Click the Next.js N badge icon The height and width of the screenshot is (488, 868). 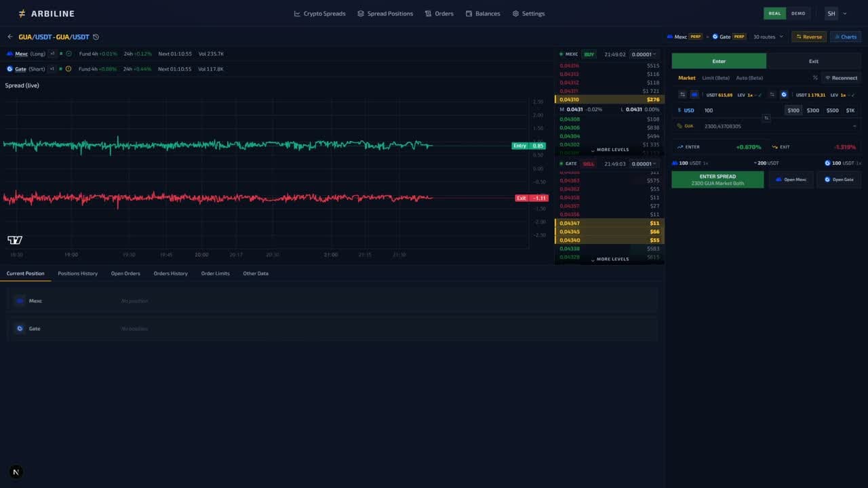[x=16, y=472]
